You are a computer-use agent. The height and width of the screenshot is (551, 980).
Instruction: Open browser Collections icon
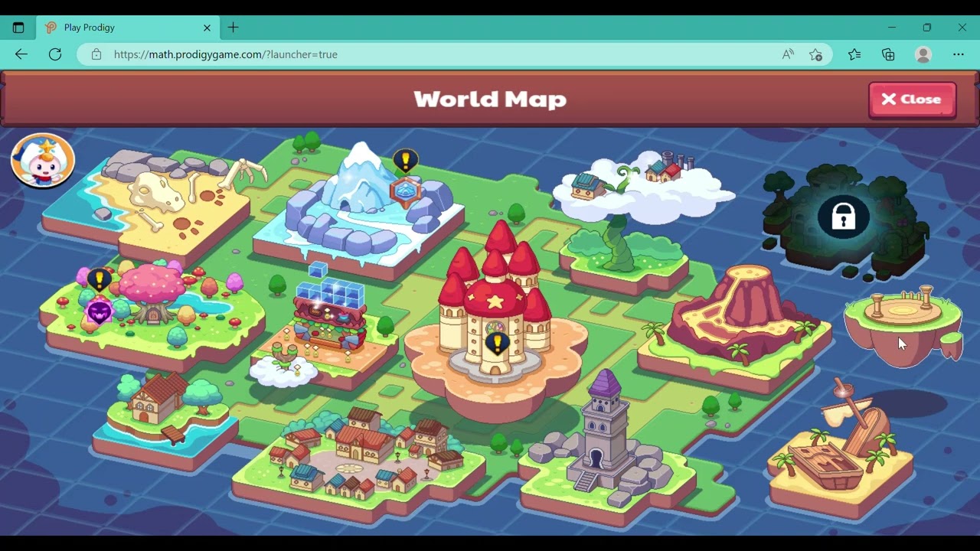888,54
